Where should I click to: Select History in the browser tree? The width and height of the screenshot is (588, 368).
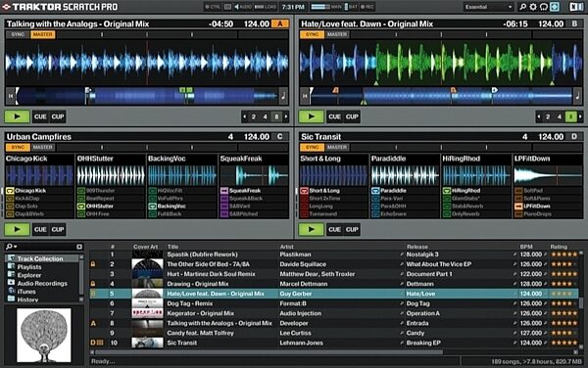coord(27,299)
